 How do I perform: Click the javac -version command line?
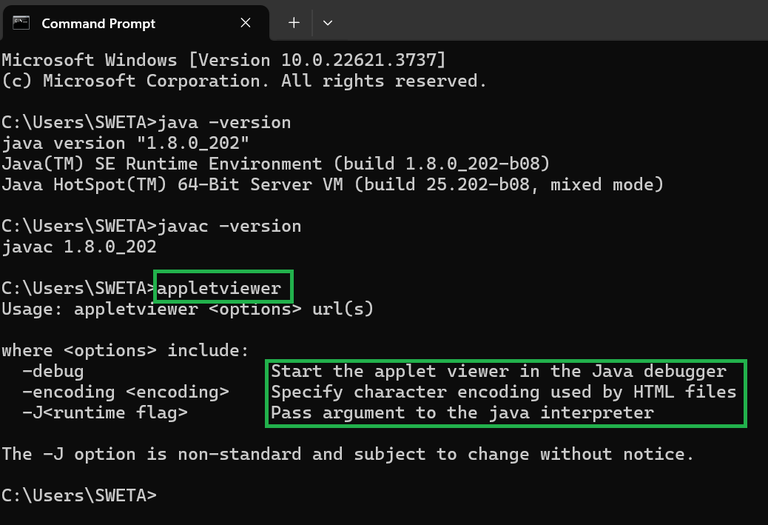point(151,226)
